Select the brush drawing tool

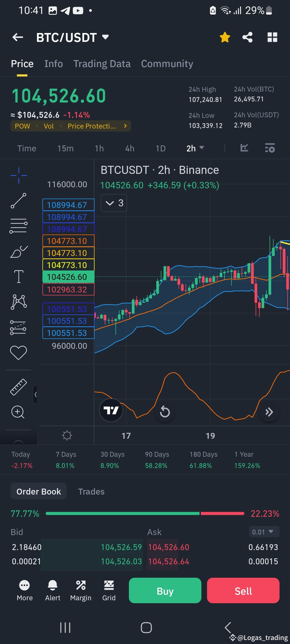19,251
